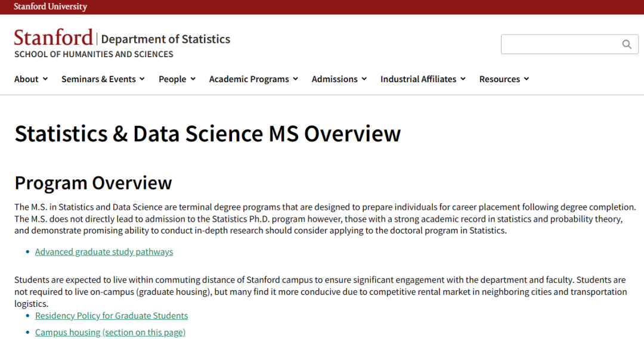The height and width of the screenshot is (339, 644).
Task: Expand the People menu chevron
Action: click(x=193, y=79)
